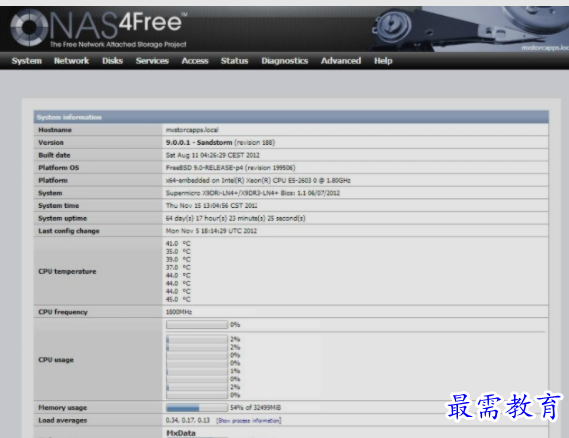Click the 37.0 °C temperature reading

178,267
